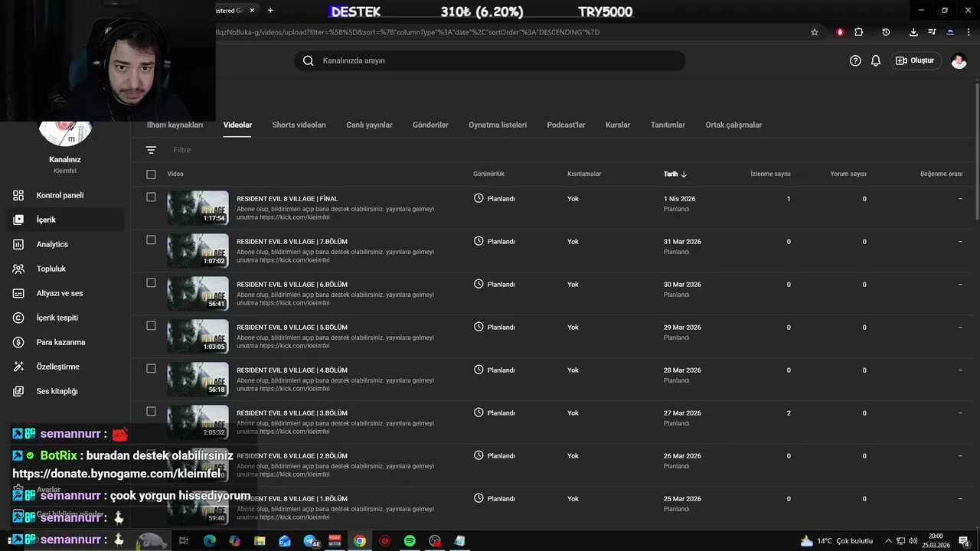Open the İçerik sidebar icon

[18, 220]
